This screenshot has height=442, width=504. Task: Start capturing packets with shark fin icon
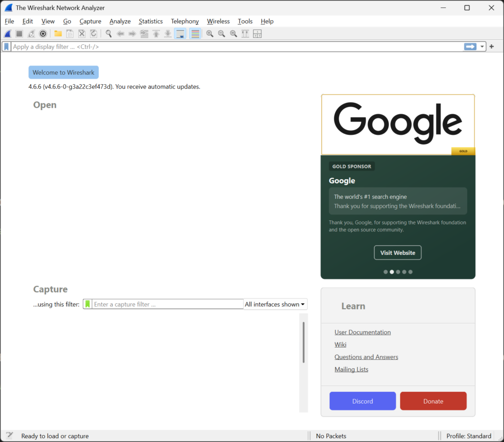click(x=8, y=34)
